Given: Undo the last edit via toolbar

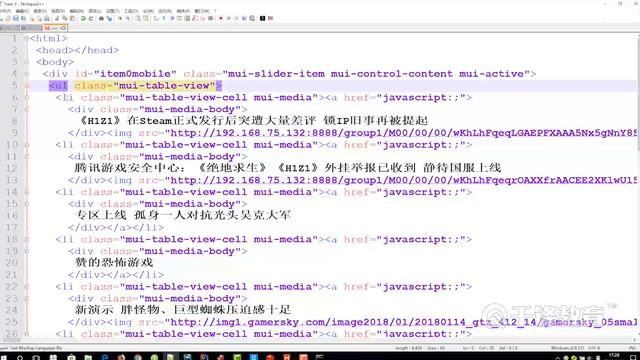Looking at the screenshot, I should point(83,18).
